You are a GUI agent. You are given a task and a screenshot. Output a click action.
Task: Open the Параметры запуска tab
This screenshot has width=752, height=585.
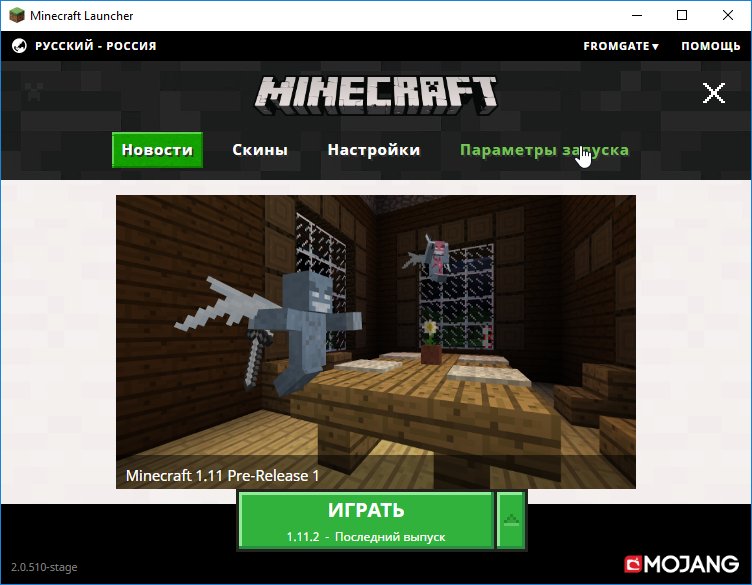click(544, 150)
